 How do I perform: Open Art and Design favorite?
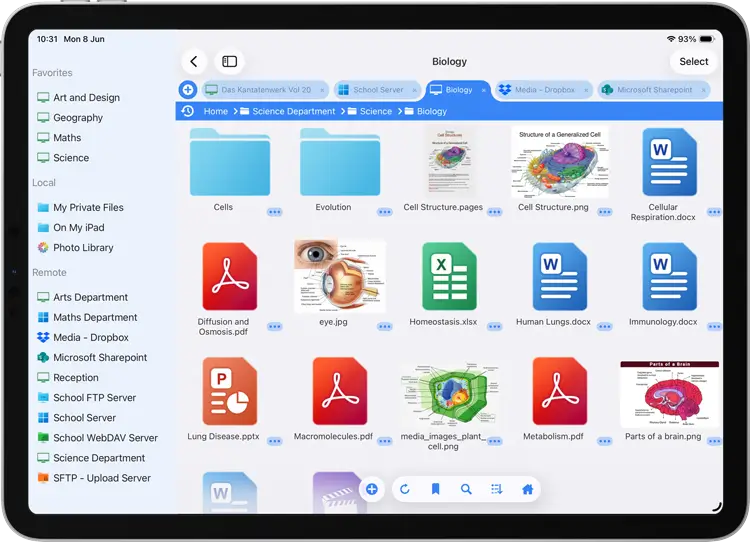click(x=79, y=98)
